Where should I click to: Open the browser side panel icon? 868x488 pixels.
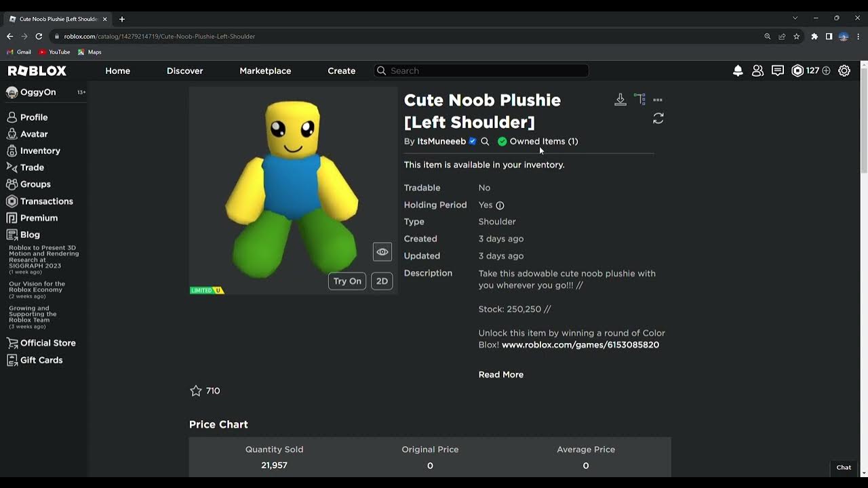click(x=829, y=37)
